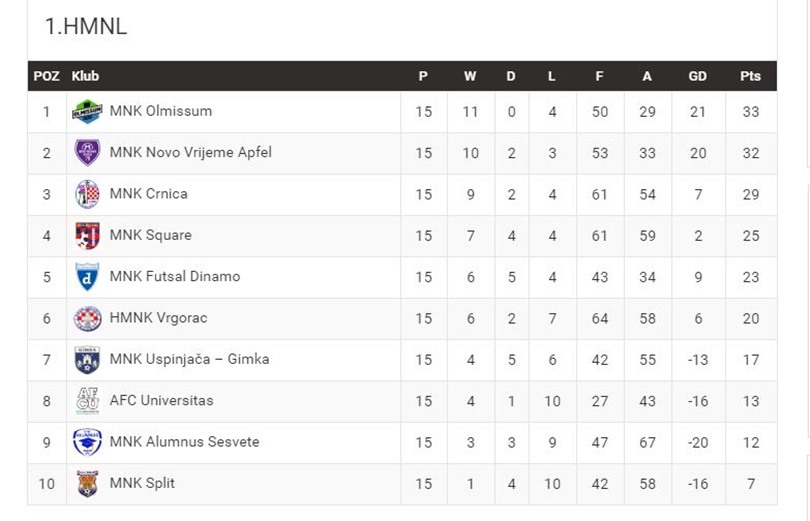Click the POZ column header
The image size is (810, 521).
click(x=46, y=76)
